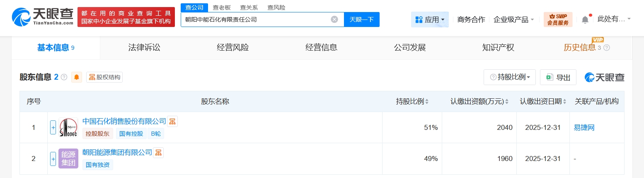Open equity chart icon beside 中国石化销售股份有限公司
The width and height of the screenshot is (644, 178).
172,121
